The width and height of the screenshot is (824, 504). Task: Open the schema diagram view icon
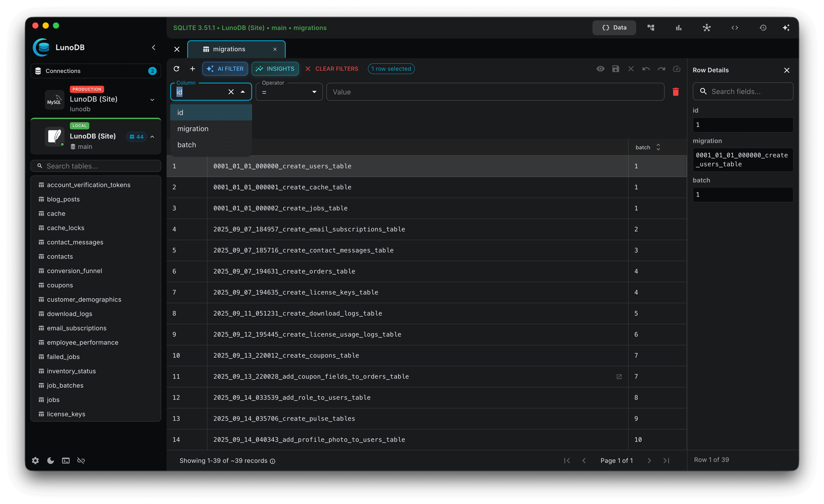click(x=651, y=28)
